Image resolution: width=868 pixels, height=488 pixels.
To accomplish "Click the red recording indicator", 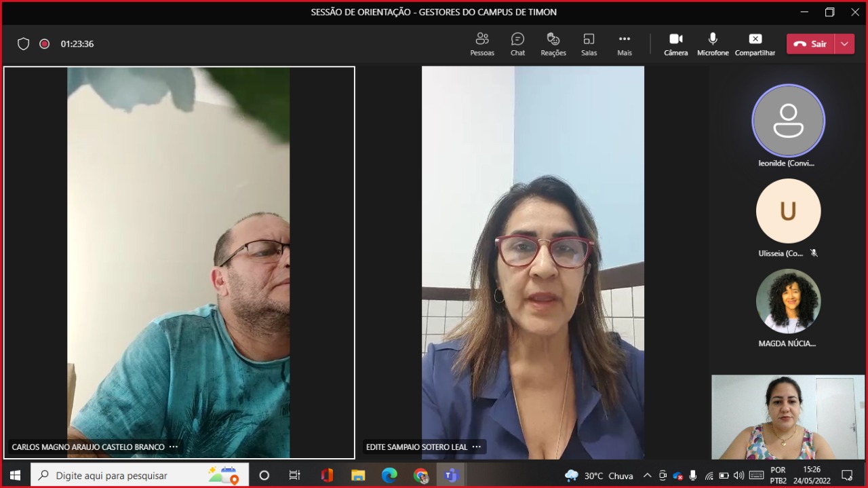I will pyautogui.click(x=45, y=44).
